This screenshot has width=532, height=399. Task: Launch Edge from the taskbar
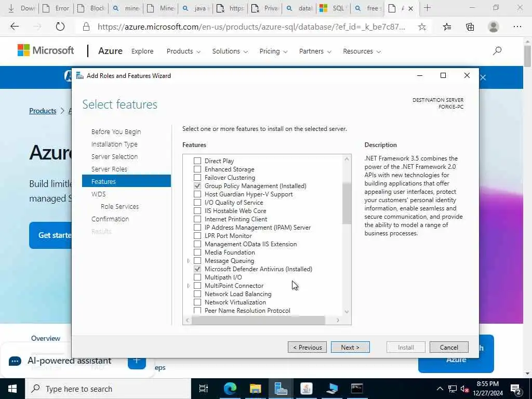(230, 389)
